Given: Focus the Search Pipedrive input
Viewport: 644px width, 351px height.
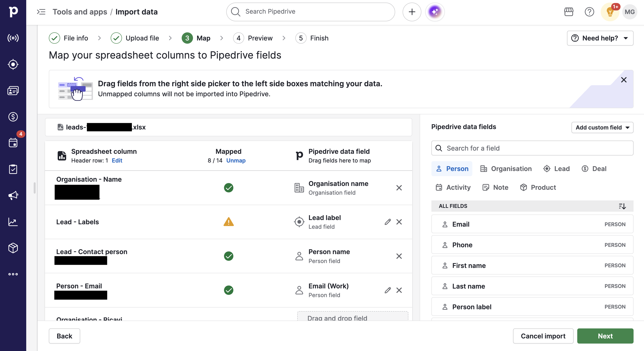Looking at the screenshot, I should coord(310,12).
